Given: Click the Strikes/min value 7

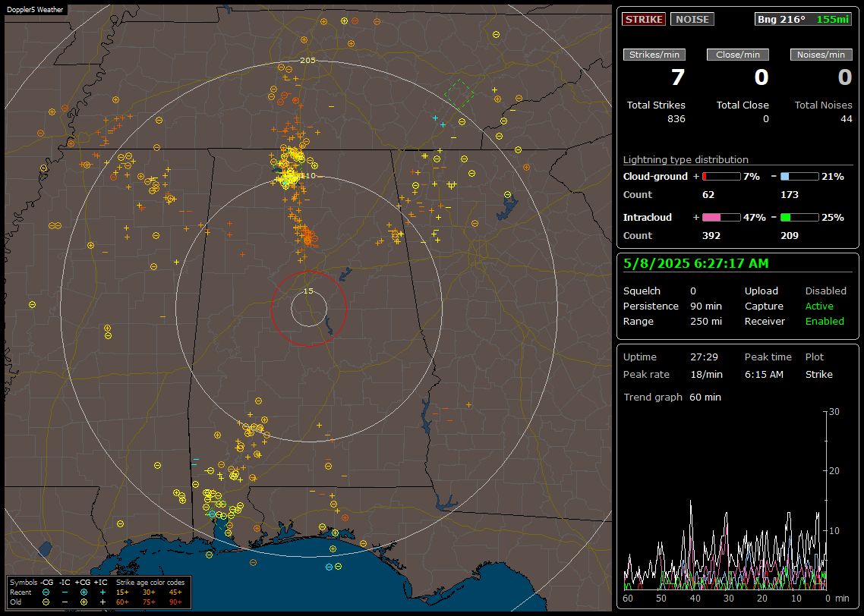Looking at the screenshot, I should 678,77.
